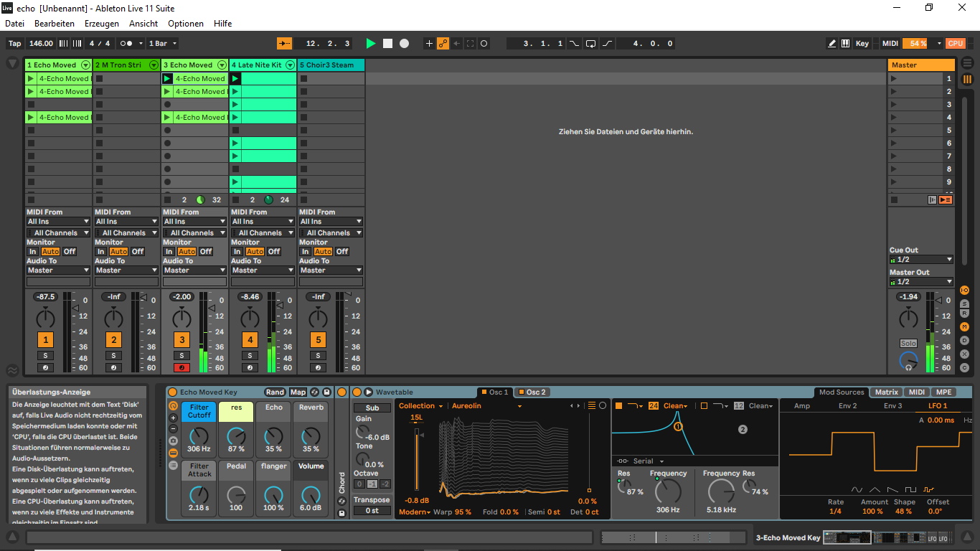This screenshot has height=551, width=980.
Task: Toggle the Echo Moved Key device activator
Action: 172,392
